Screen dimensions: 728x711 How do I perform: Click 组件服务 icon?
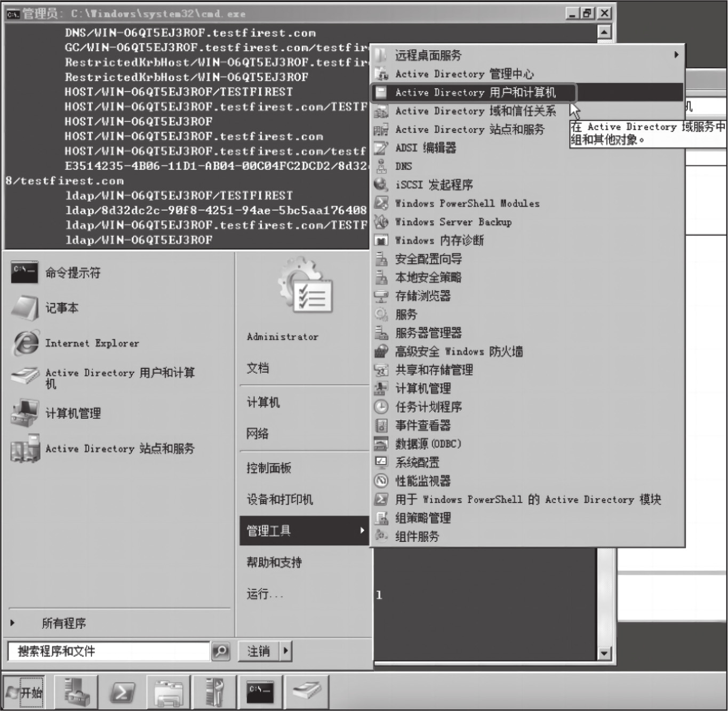click(x=381, y=536)
